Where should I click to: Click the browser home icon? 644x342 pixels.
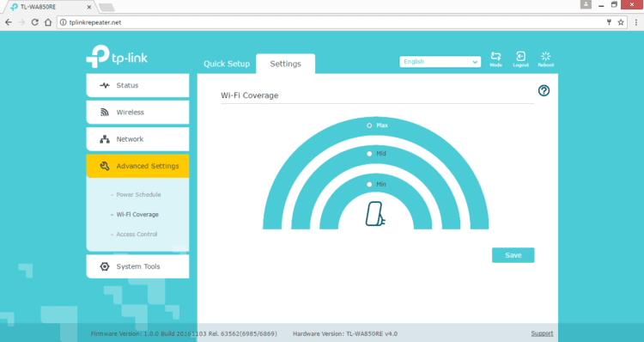tap(48, 22)
